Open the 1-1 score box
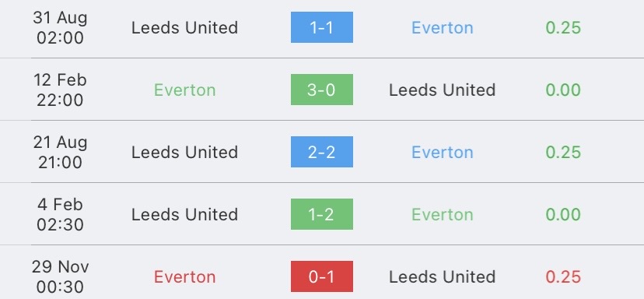644x299 pixels. (x=321, y=27)
